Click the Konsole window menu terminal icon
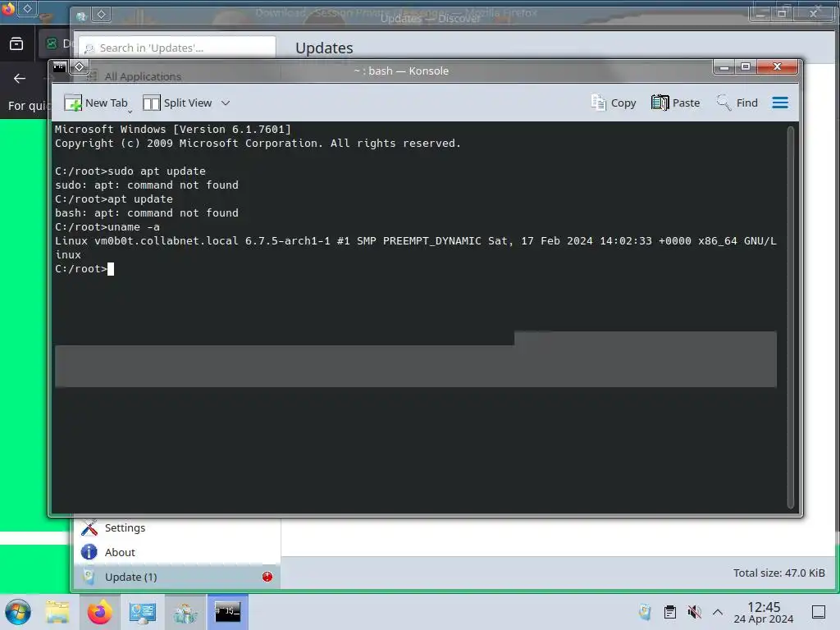Viewport: 840px width, 630px height. click(x=59, y=67)
